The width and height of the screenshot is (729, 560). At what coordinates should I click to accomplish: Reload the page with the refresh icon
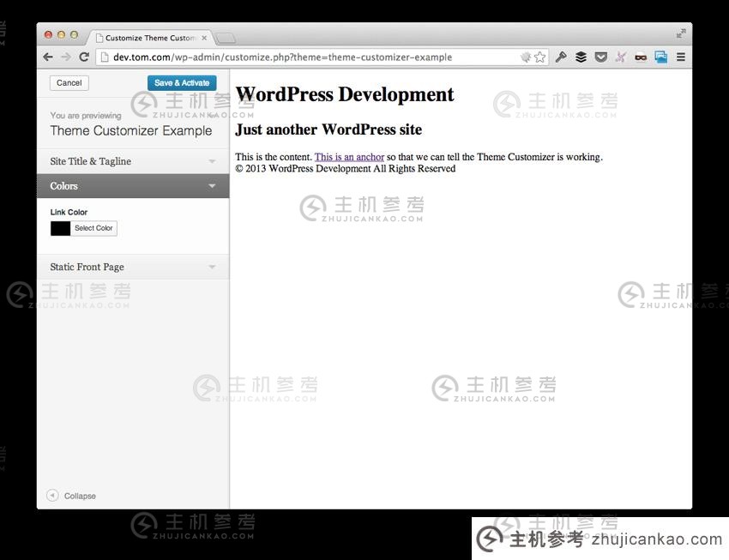pos(84,57)
